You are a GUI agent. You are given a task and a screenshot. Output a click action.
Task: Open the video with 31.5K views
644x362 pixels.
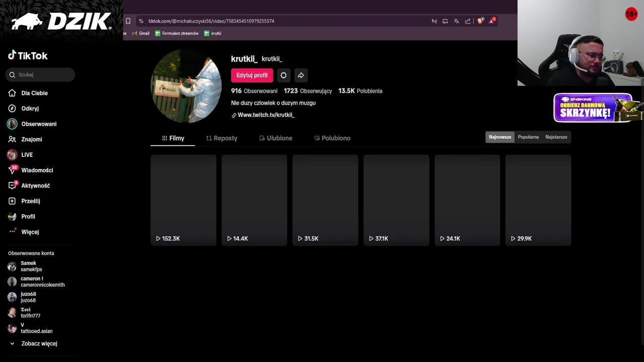tap(325, 200)
